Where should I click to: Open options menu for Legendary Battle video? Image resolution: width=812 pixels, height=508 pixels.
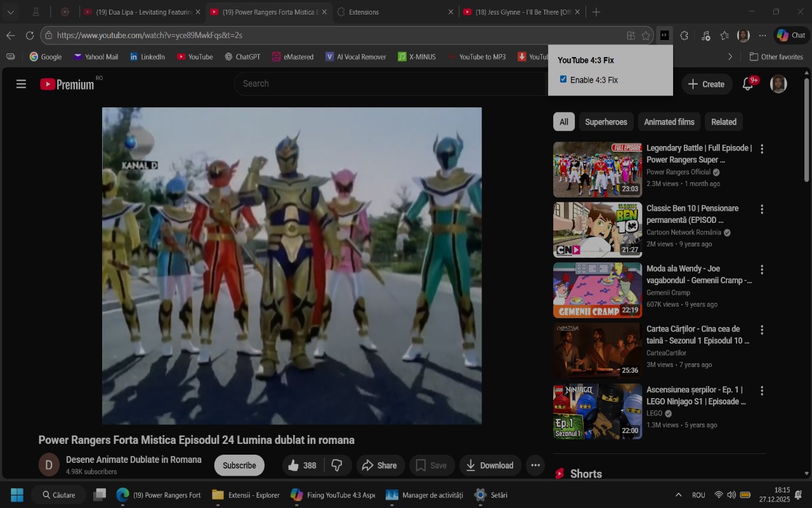click(x=762, y=149)
